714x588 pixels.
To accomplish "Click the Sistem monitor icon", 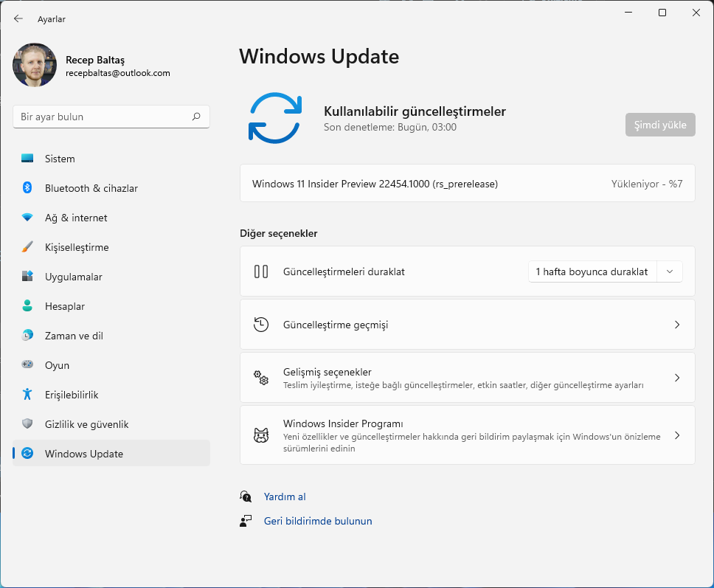I will coord(27,159).
